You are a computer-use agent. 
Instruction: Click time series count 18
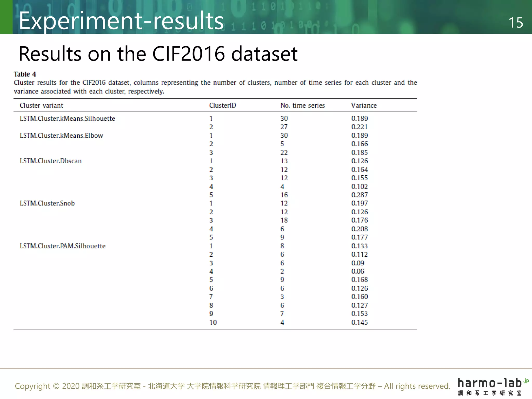pos(284,220)
